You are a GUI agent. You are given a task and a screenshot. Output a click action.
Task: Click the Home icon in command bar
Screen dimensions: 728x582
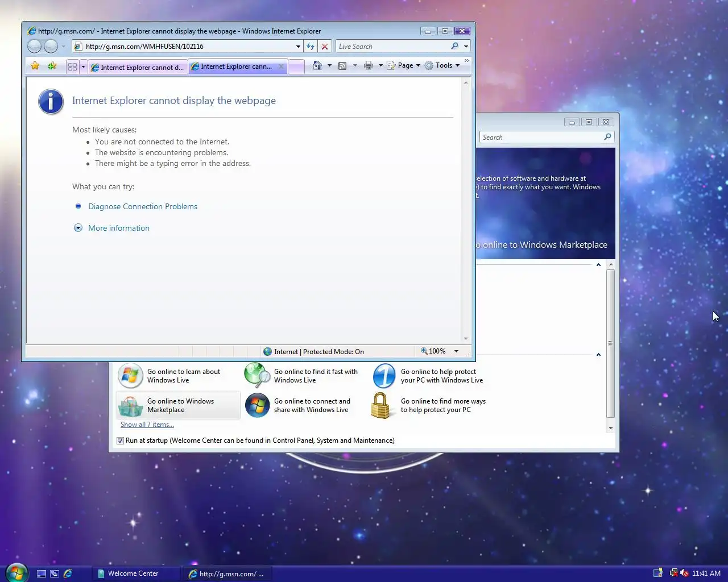pyautogui.click(x=317, y=65)
